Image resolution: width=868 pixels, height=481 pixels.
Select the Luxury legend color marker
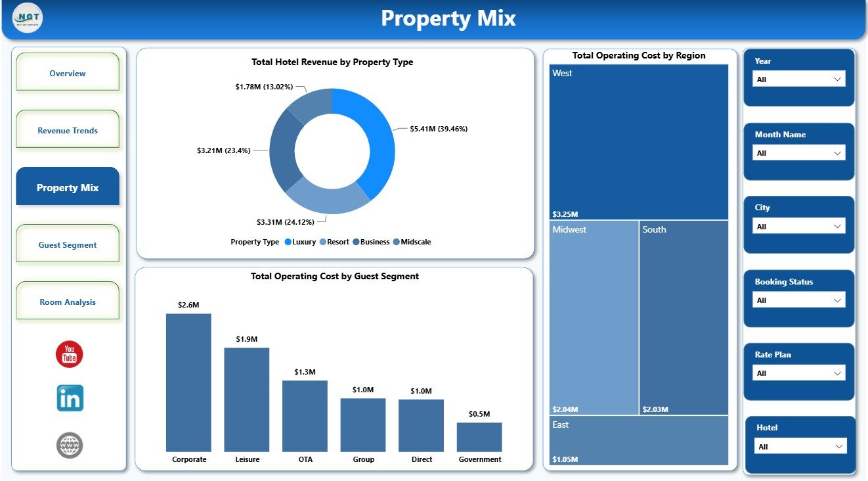(x=288, y=242)
